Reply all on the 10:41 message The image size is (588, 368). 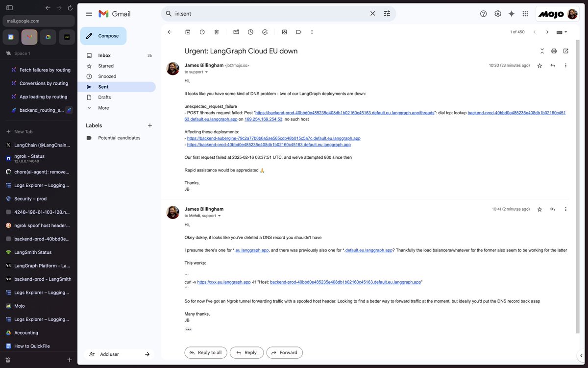tap(553, 209)
